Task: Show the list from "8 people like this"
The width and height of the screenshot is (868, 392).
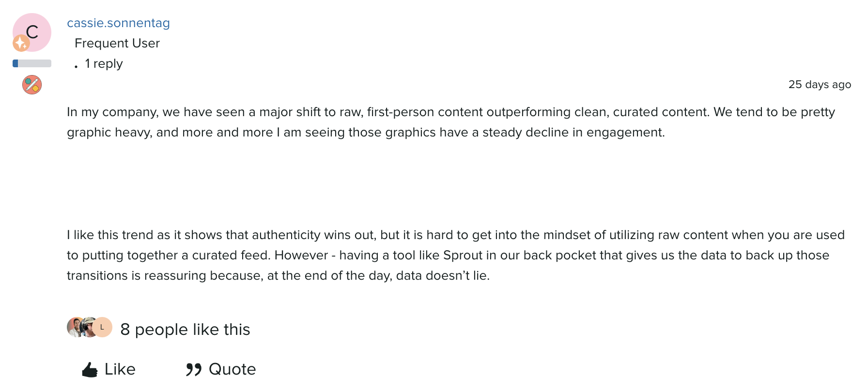Action: [185, 330]
